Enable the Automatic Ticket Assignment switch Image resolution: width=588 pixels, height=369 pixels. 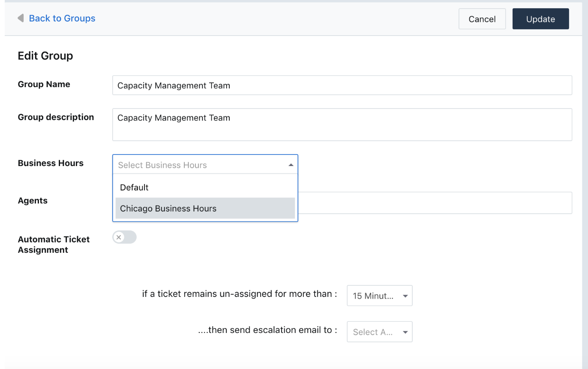(124, 237)
